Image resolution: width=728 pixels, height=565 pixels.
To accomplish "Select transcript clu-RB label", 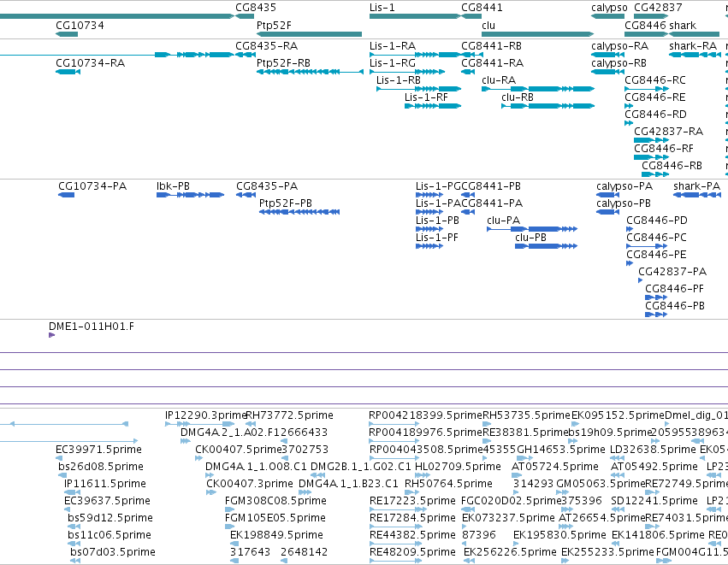I will tap(518, 97).
